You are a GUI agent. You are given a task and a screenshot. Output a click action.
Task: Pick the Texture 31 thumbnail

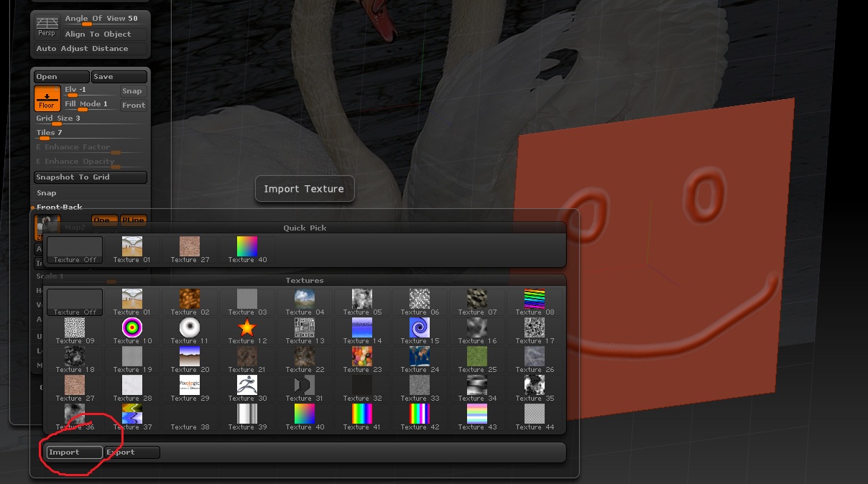(x=305, y=388)
